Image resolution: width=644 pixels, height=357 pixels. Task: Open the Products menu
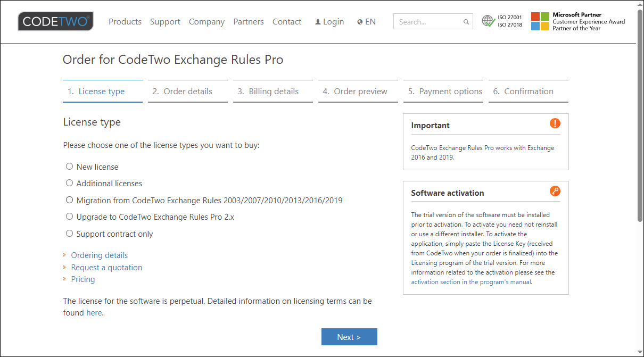point(125,21)
